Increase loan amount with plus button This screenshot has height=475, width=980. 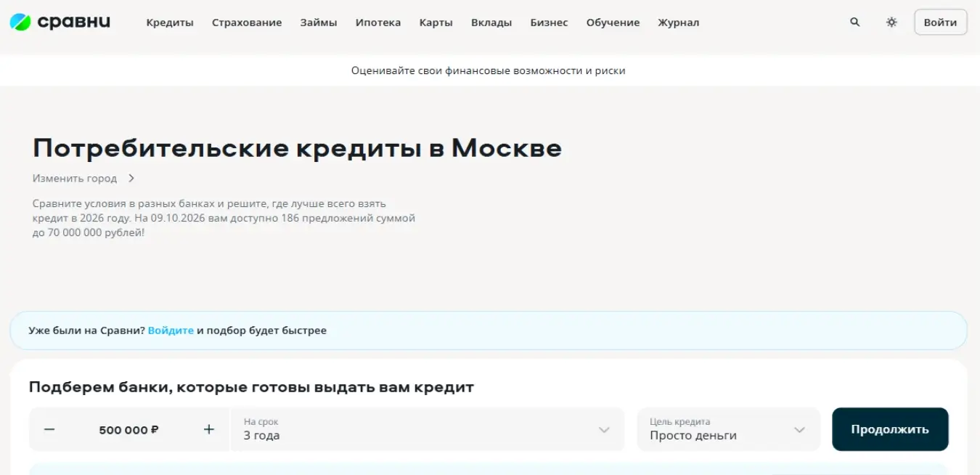[209, 429]
